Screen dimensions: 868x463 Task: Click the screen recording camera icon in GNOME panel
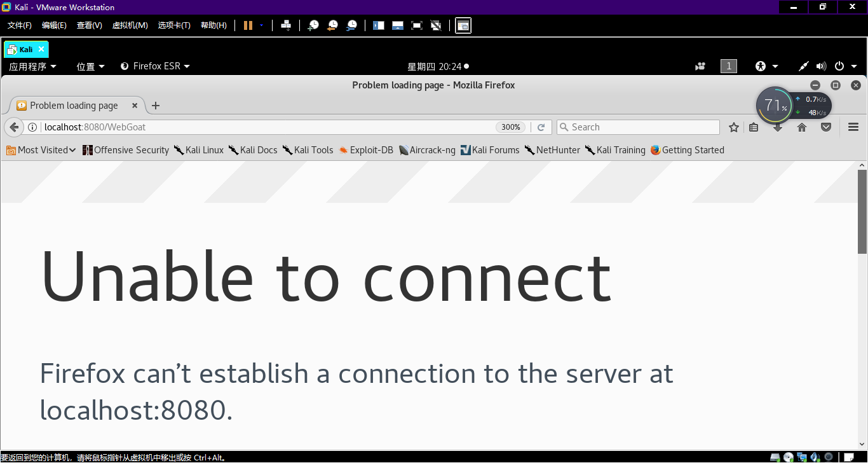coord(700,66)
